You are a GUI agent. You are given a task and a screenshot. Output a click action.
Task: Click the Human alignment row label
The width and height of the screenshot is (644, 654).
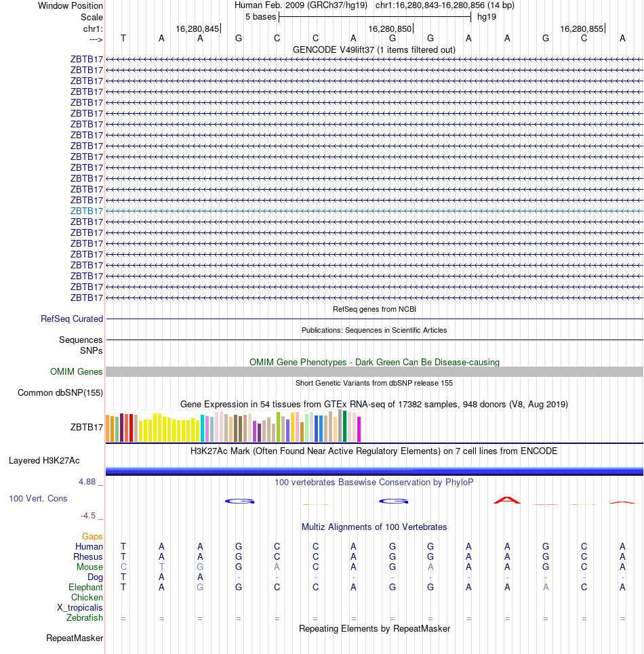(89, 546)
